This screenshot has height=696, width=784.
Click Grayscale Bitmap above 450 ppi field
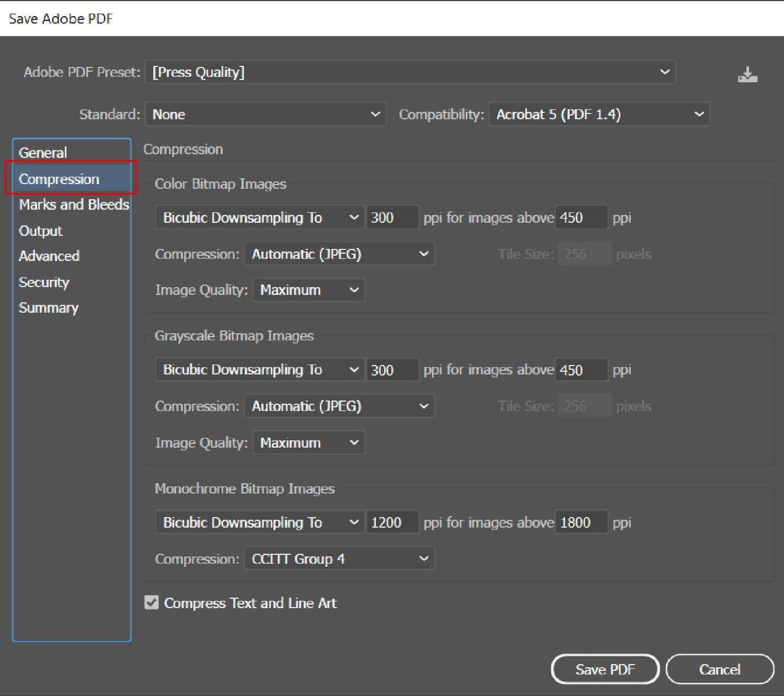pyautogui.click(x=581, y=370)
